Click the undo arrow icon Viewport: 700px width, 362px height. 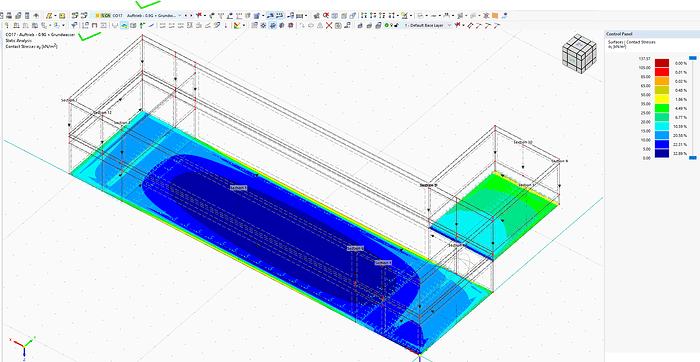36,16
